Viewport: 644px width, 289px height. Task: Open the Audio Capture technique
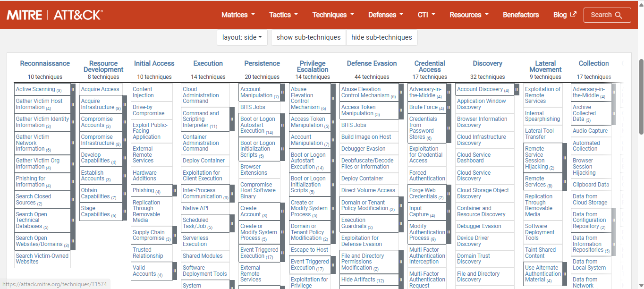[590, 131]
